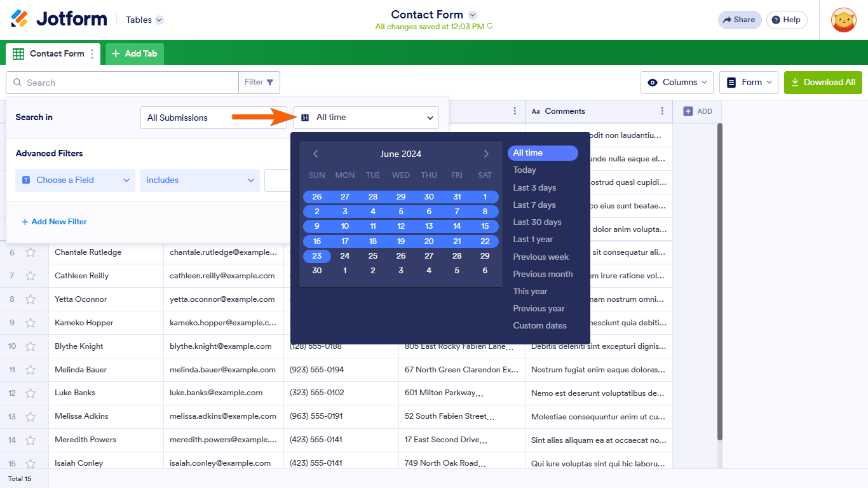Click the 17 East Second Drive cell
The height and width of the screenshot is (488, 868).
pyautogui.click(x=462, y=440)
